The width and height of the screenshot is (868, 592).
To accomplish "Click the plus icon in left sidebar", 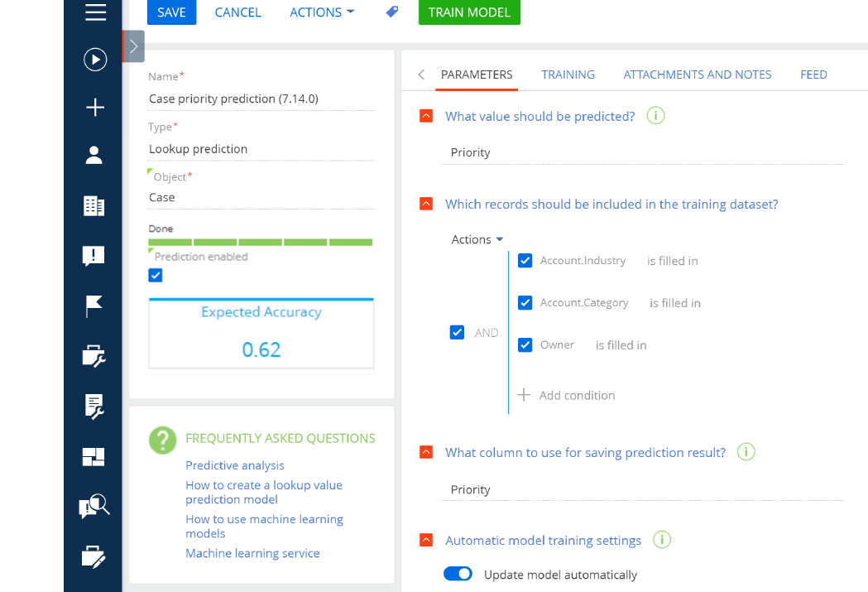I will 95,108.
